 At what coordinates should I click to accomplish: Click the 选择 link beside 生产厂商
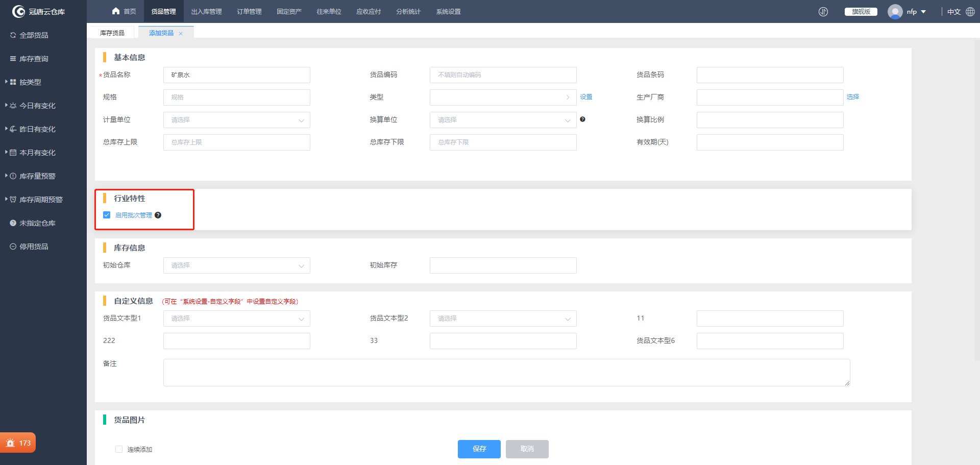[853, 97]
